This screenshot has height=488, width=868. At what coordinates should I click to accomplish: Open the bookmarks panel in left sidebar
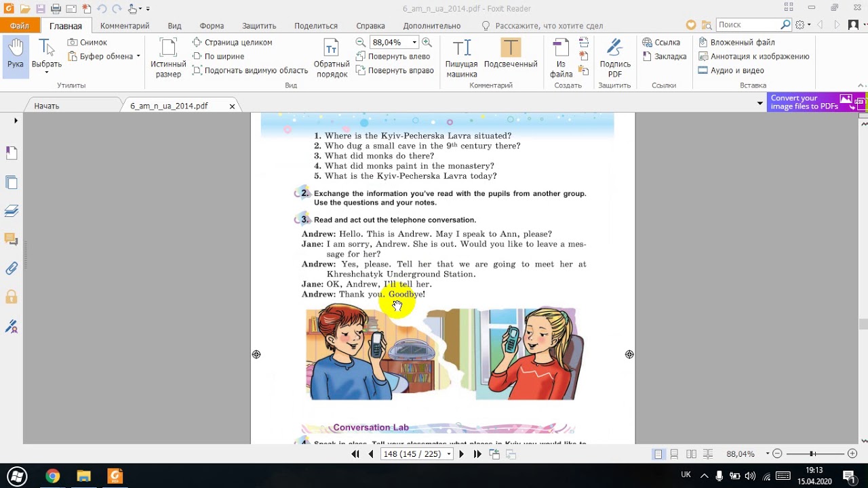click(12, 153)
